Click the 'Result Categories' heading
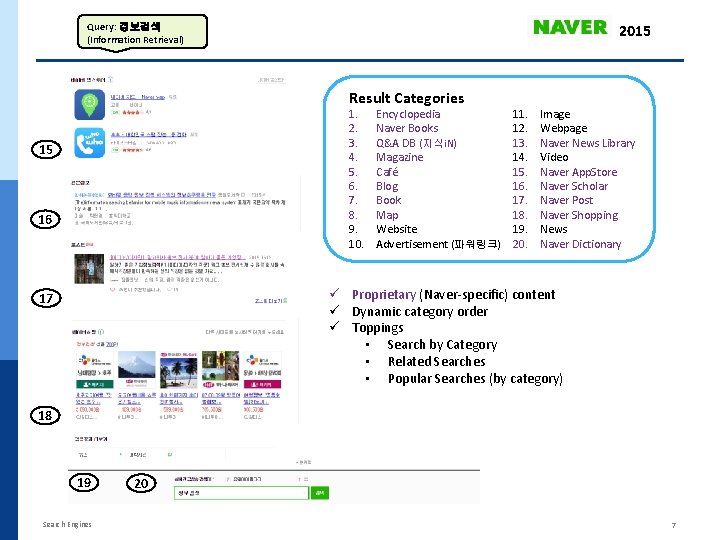The width and height of the screenshot is (720, 540). click(x=406, y=98)
